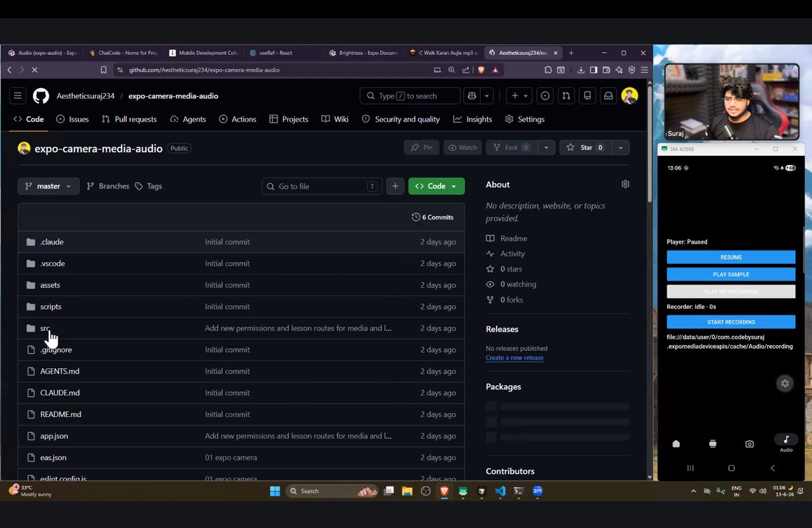Show hidden system tray icons chevron
The image size is (812, 528).
[x=693, y=491]
